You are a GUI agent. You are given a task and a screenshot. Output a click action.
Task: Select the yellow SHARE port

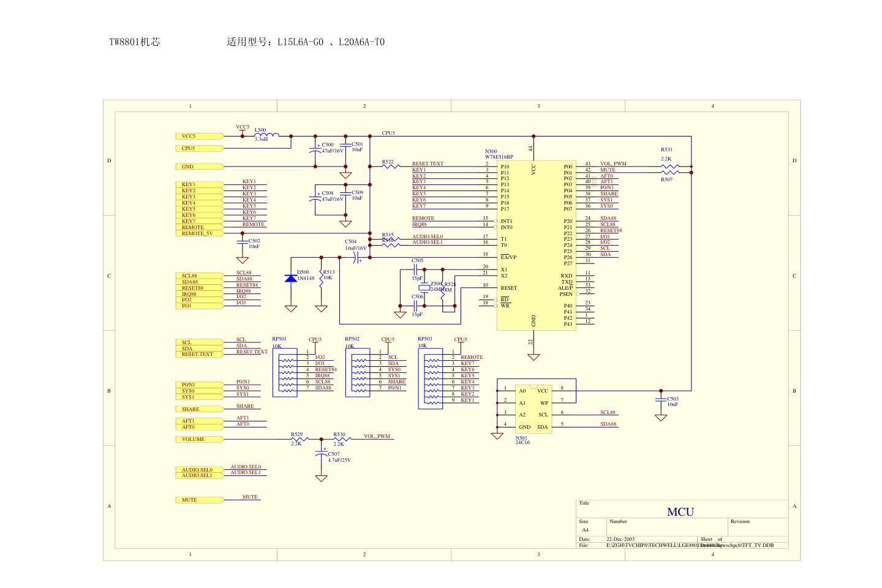coord(200,409)
